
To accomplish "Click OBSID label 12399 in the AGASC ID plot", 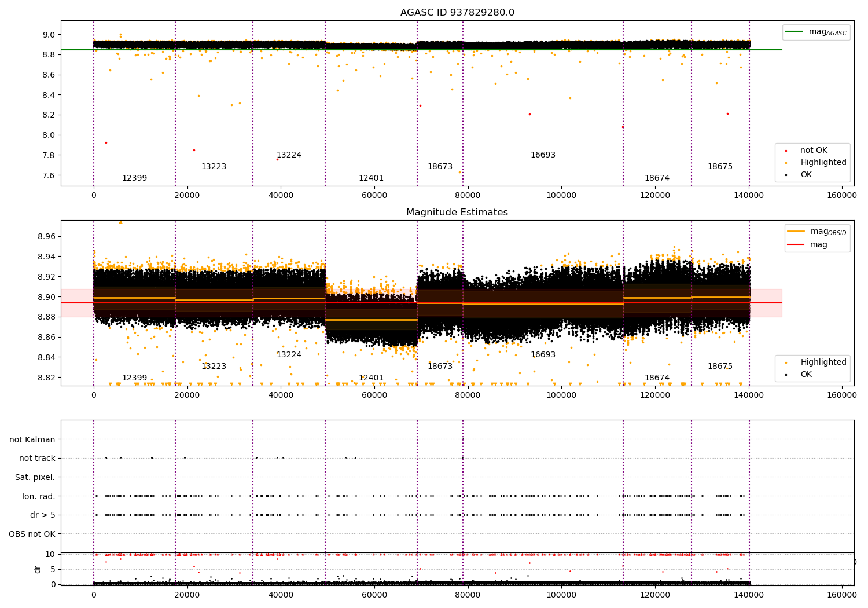I will tap(134, 178).
